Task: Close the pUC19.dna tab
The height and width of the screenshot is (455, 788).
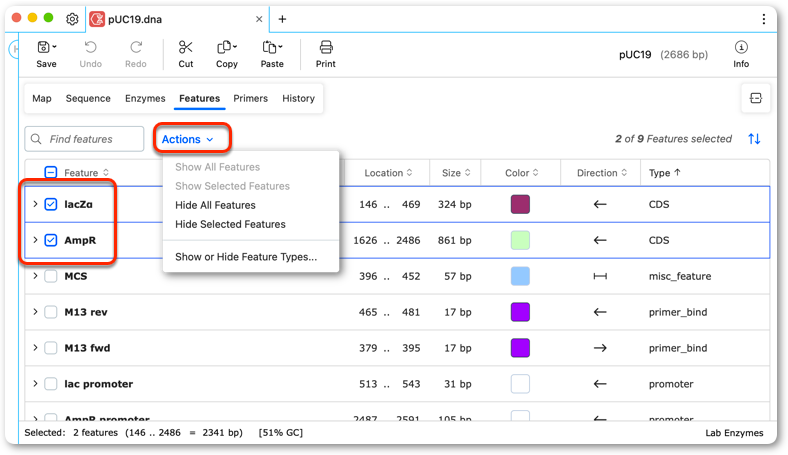Action: pos(259,19)
